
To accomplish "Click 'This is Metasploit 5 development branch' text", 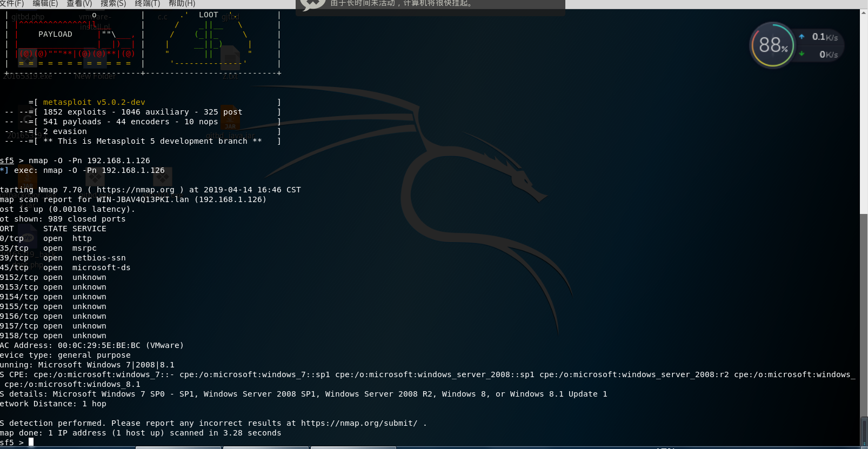I will [152, 141].
